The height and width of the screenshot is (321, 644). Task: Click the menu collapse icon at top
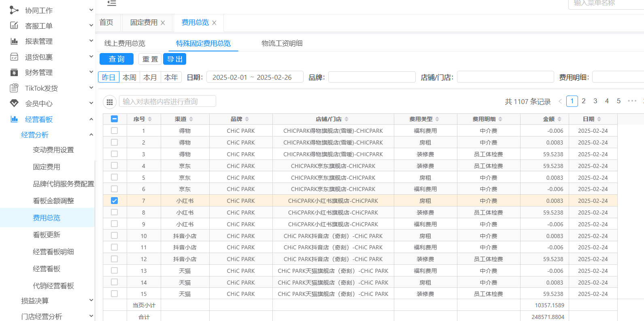[x=112, y=3]
